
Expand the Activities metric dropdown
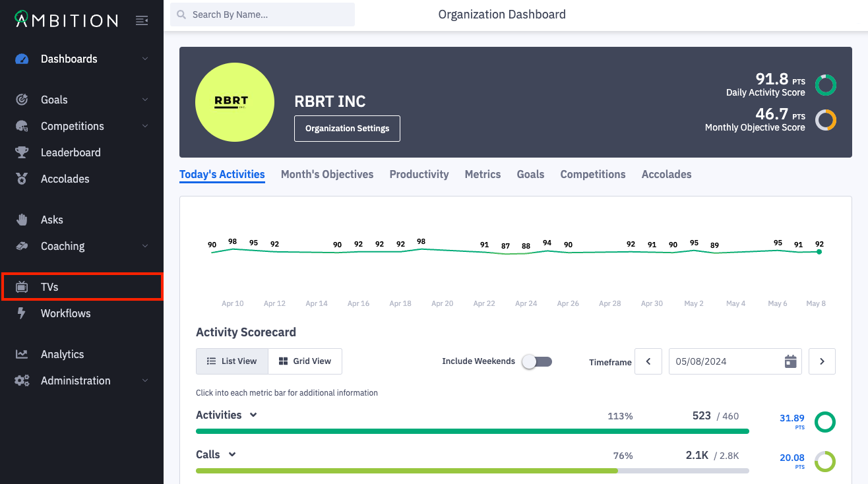click(x=253, y=415)
